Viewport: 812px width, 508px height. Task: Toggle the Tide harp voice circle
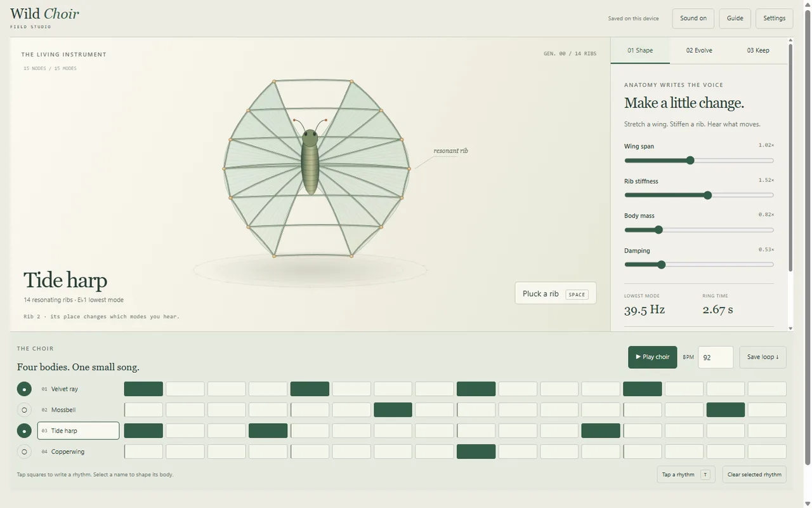point(24,431)
